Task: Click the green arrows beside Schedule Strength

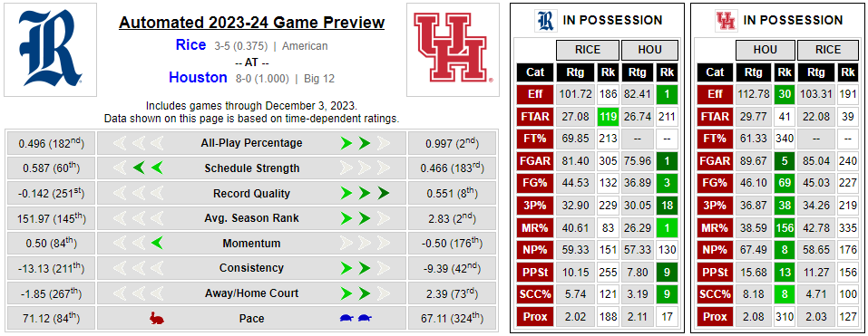Action: pyautogui.click(x=147, y=168)
